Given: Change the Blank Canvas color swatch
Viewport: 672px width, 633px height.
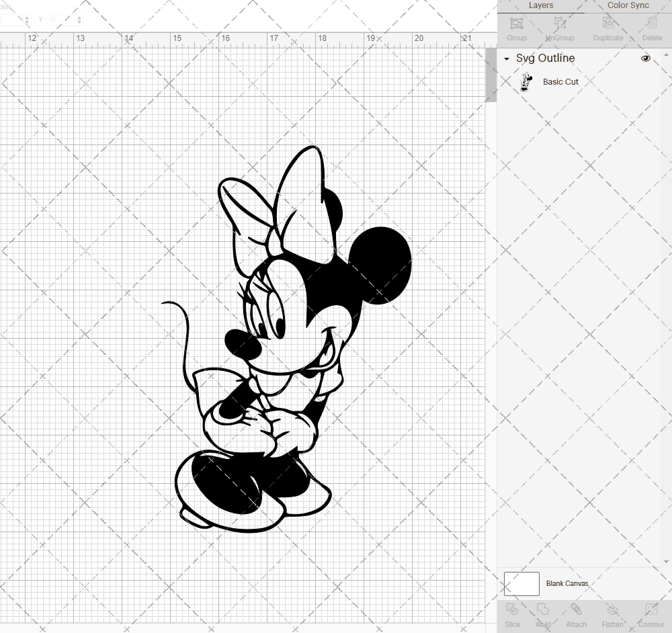Looking at the screenshot, I should 521,583.
